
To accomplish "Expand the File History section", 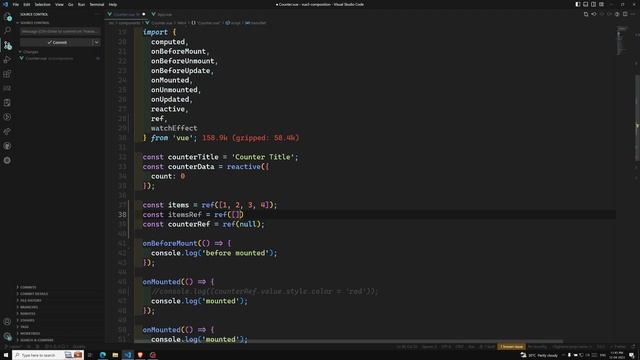I will [31, 300].
